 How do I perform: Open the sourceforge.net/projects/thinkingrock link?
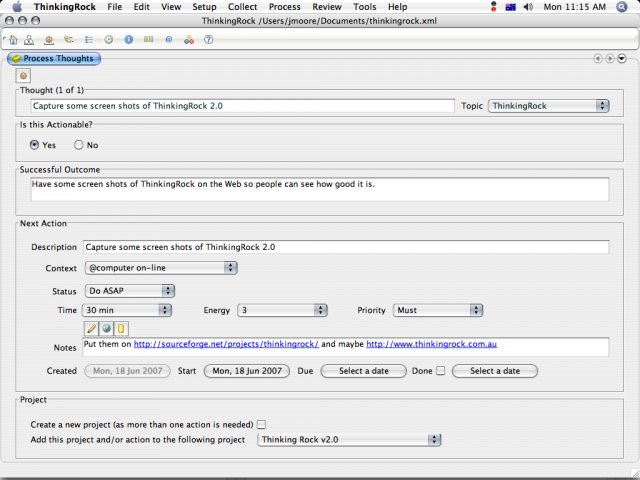[x=226, y=344]
